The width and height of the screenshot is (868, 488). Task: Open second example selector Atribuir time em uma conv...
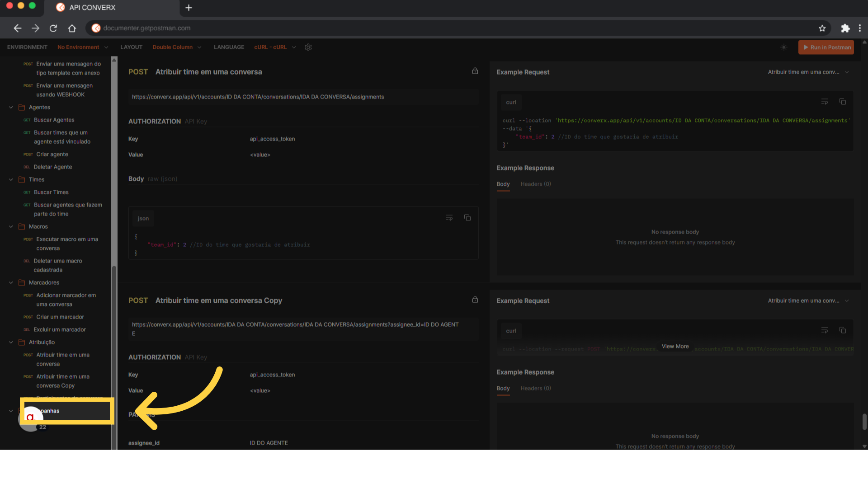[808, 300]
